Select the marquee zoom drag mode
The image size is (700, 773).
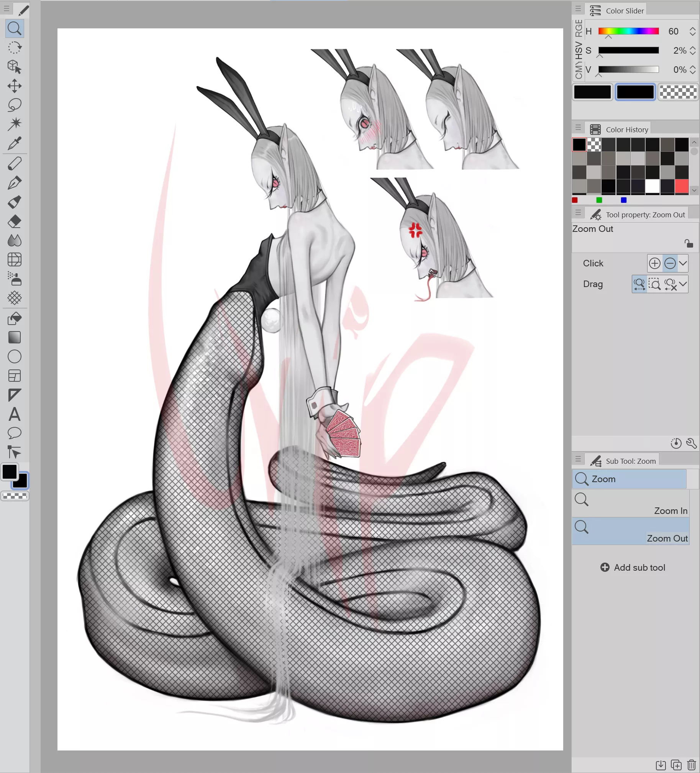[x=656, y=284]
